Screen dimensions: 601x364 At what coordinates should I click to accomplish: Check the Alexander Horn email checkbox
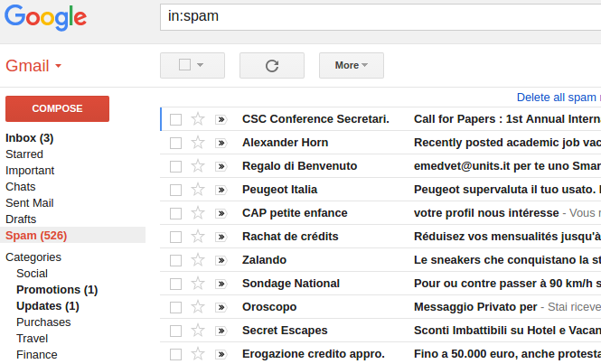tap(175, 143)
